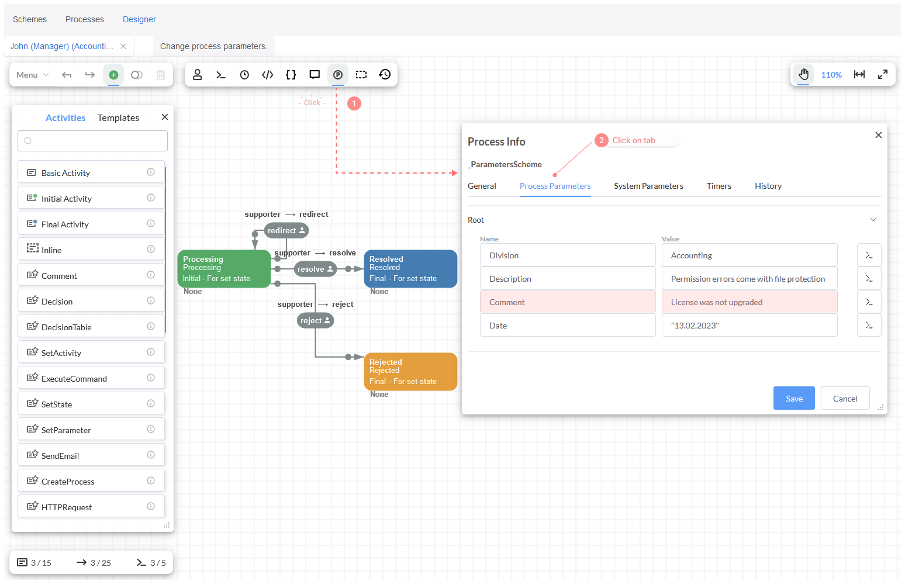Open the Timers clock icon
The height and width of the screenshot is (588, 905).
coord(244,75)
